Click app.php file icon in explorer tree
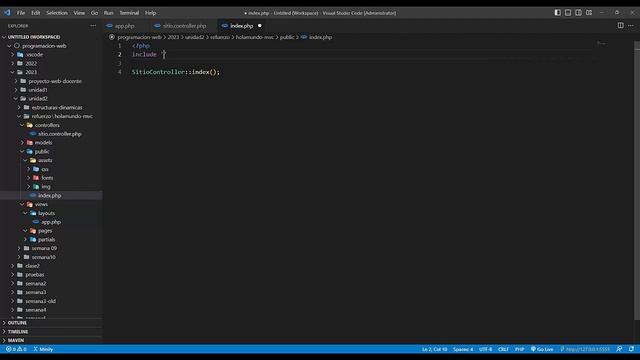 (36, 222)
